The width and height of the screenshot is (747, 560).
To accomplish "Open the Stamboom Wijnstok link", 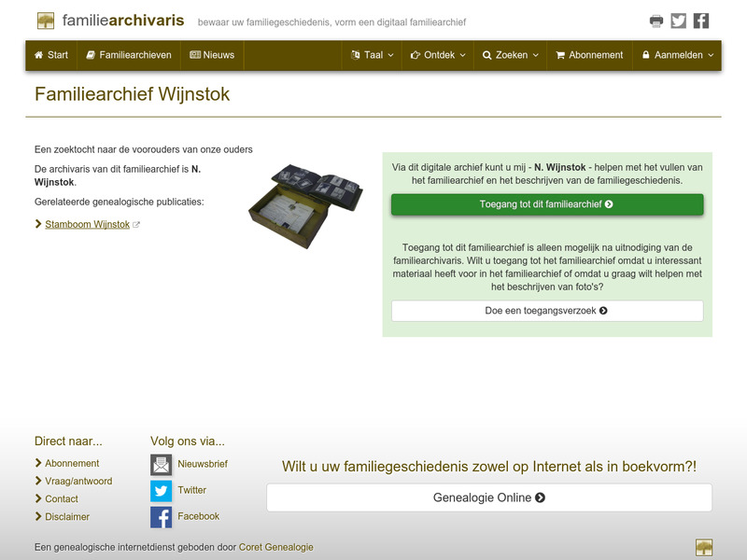I will pos(87,224).
